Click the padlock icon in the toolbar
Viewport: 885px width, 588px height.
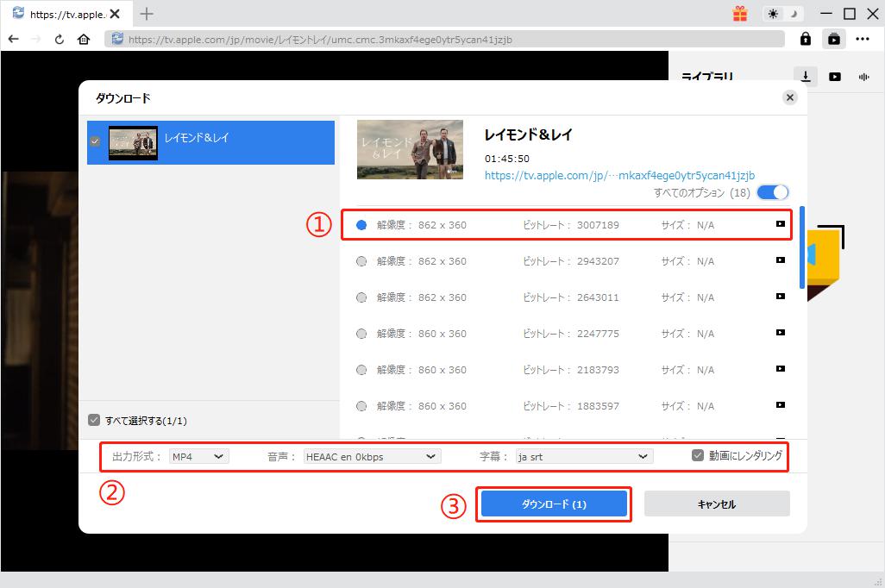(806, 39)
